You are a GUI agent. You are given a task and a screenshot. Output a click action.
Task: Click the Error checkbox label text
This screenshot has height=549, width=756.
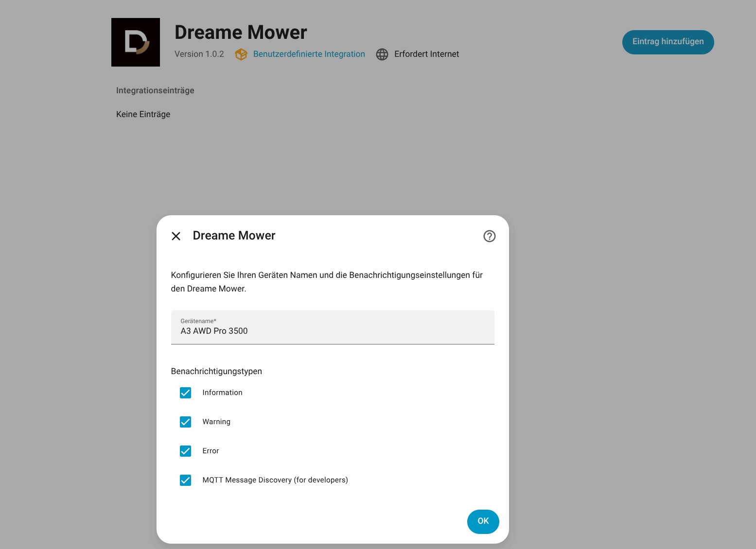click(211, 451)
